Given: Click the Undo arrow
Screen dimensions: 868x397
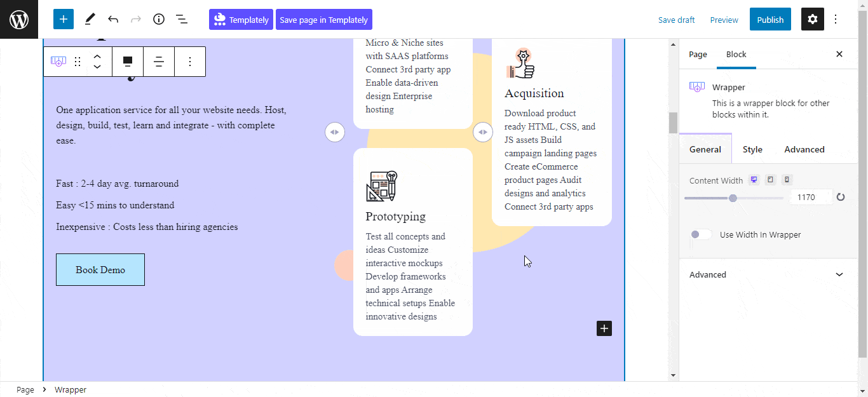Looking at the screenshot, I should tap(113, 19).
